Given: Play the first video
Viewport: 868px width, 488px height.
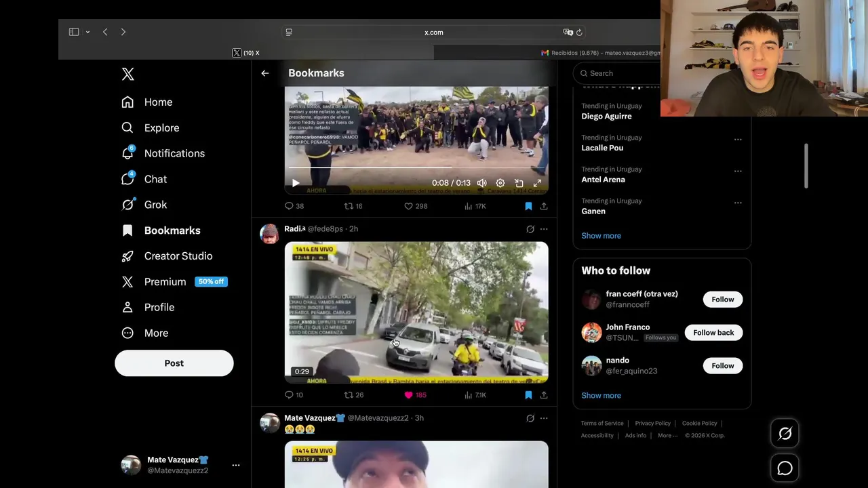Looking at the screenshot, I should click(x=296, y=183).
